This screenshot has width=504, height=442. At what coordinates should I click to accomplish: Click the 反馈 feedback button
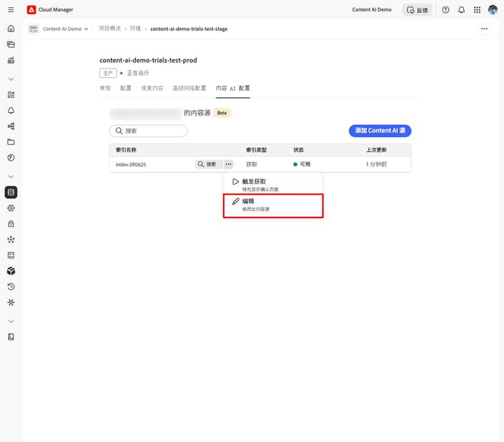[417, 10]
